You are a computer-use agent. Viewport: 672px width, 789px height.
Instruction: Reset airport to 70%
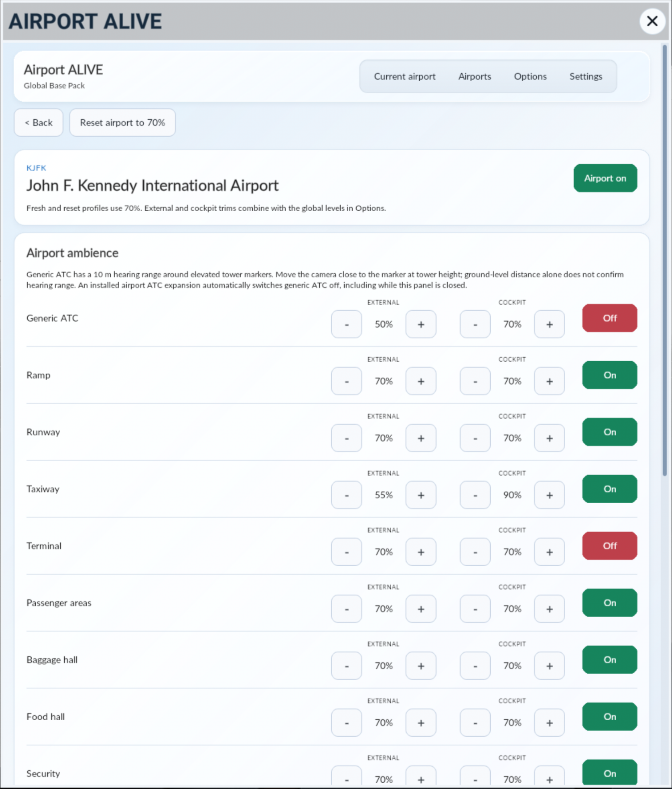122,122
